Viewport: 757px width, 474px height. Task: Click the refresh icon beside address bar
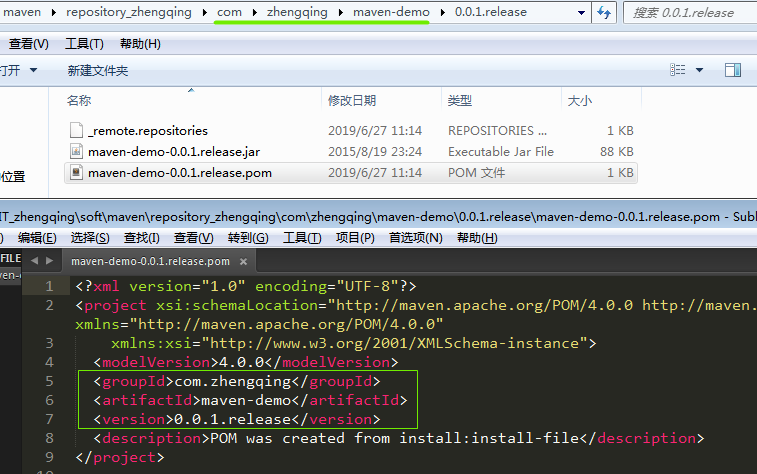[x=604, y=13]
